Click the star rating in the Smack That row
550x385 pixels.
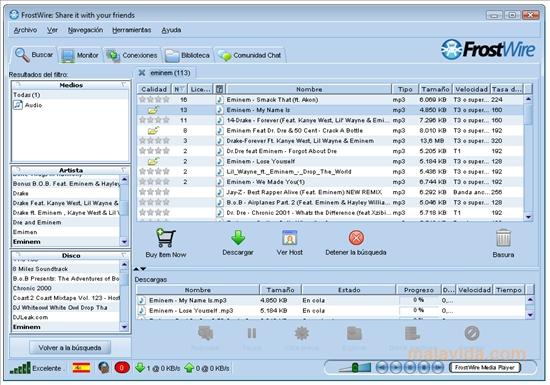click(154, 100)
